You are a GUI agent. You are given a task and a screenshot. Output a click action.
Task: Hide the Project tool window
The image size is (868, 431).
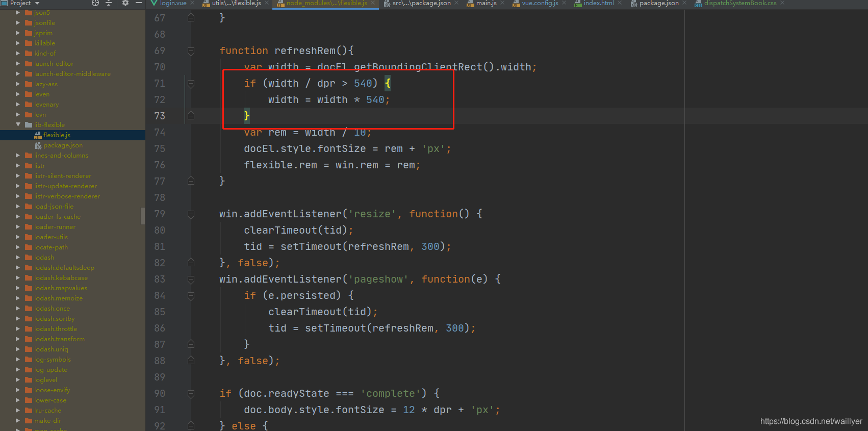pyautogui.click(x=139, y=3)
